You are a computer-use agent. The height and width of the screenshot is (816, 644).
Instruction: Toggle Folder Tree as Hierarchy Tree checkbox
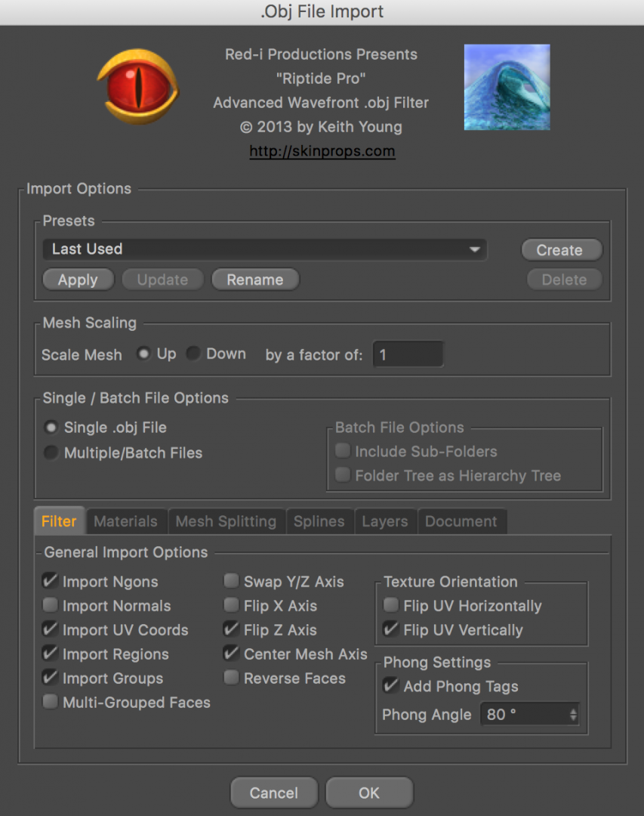click(x=343, y=474)
